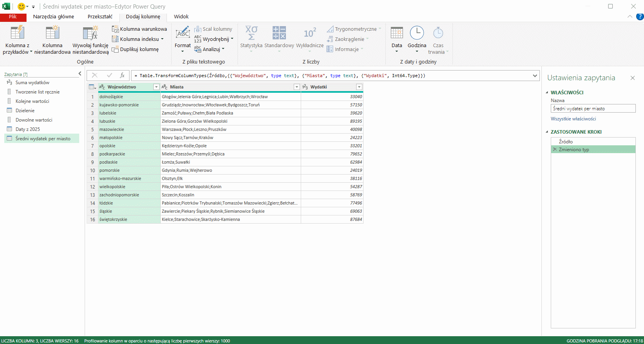
Task: Open table menu icon in grid corner
Action: [x=92, y=87]
